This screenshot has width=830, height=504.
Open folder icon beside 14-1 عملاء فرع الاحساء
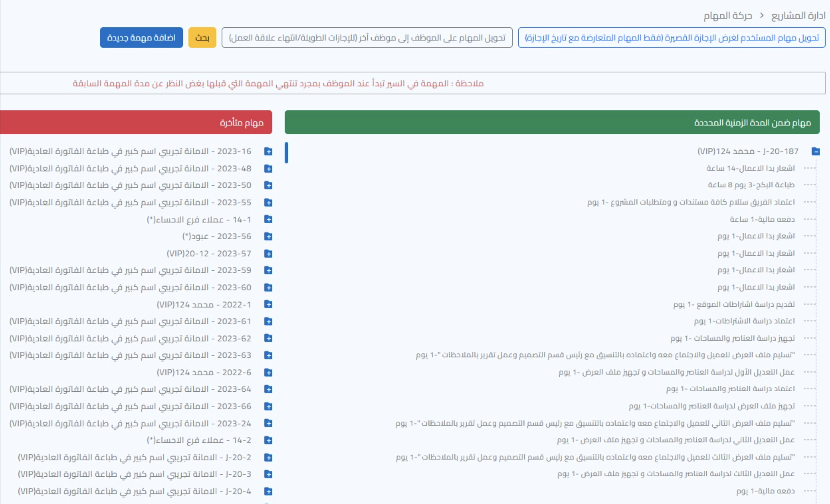point(268,219)
